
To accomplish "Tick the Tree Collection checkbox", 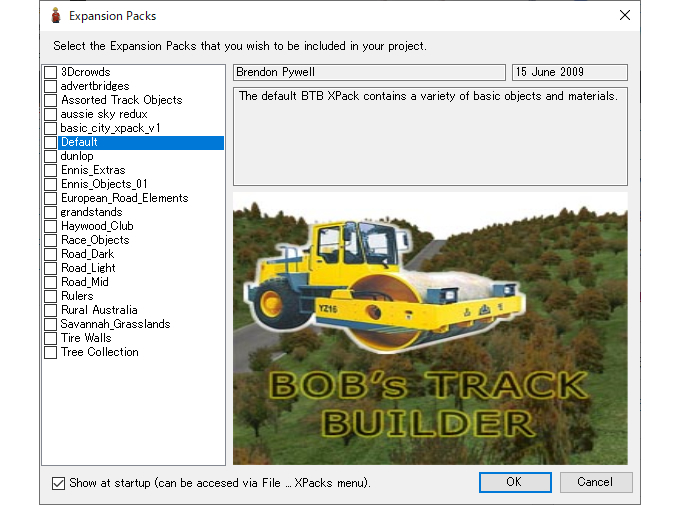I will tap(50, 352).
